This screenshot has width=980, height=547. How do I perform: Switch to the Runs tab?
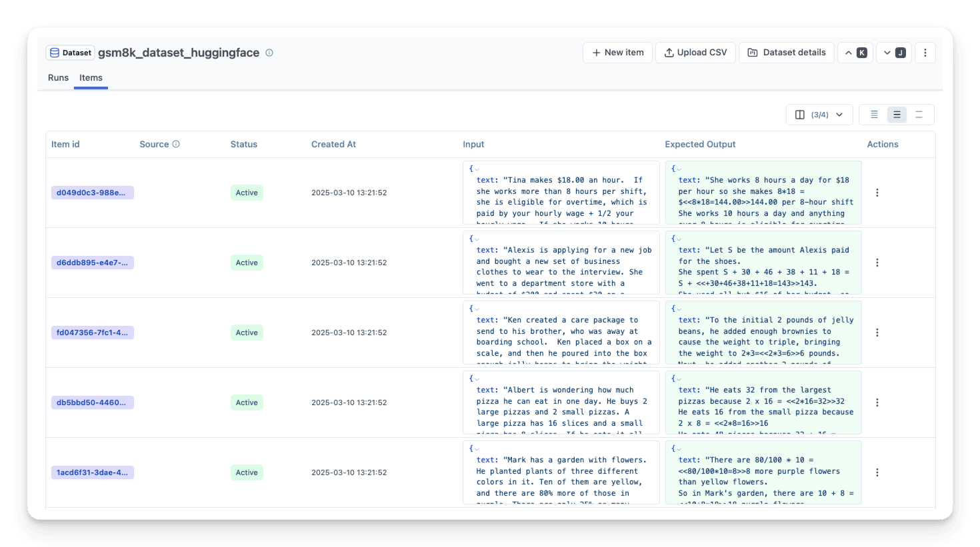58,78
